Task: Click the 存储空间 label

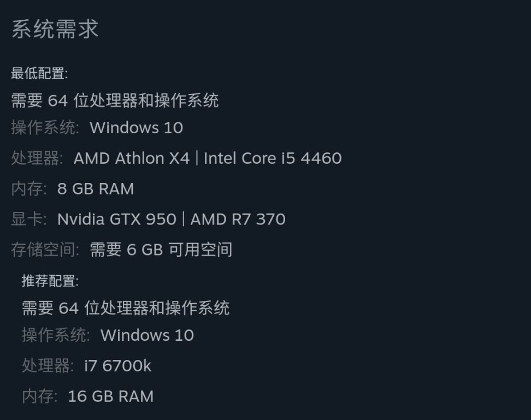Action: [45, 250]
